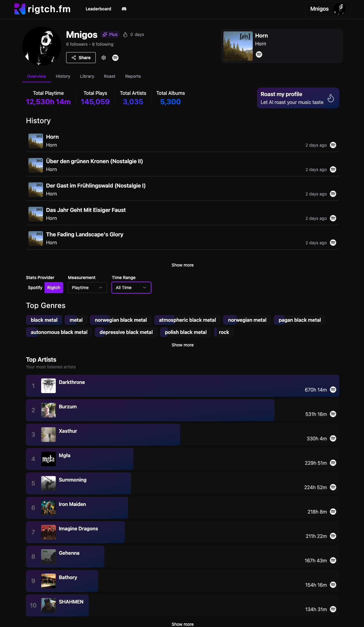
Task: Open profile settings via the gear icon
Action: (103, 57)
